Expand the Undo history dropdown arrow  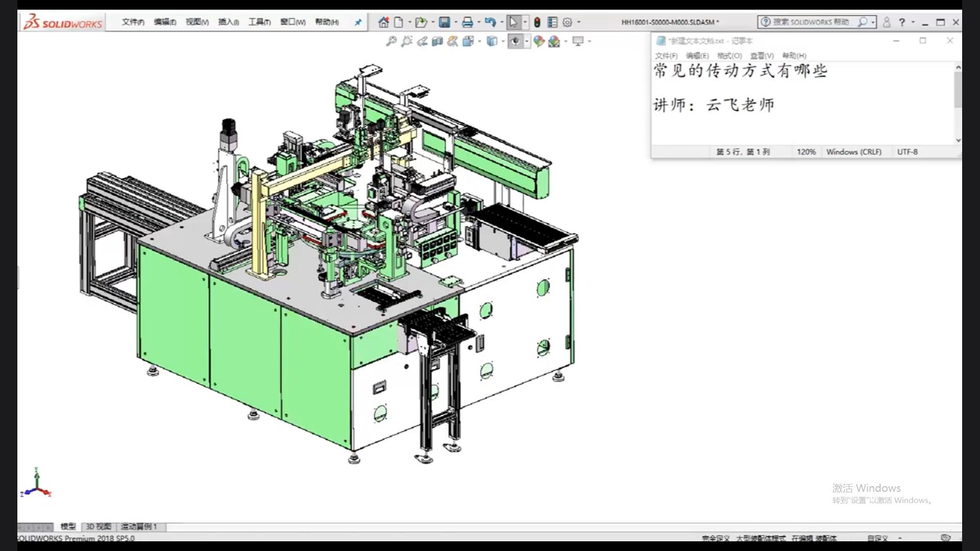point(502,22)
